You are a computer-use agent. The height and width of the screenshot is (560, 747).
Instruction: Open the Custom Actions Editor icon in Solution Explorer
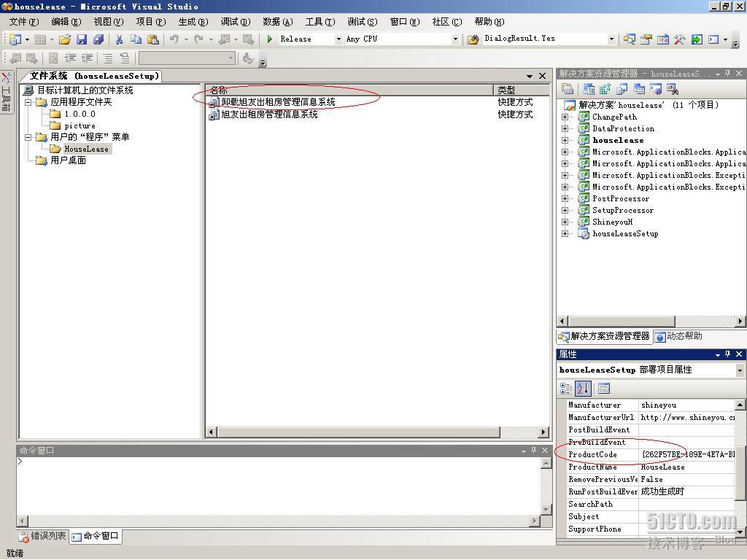click(x=656, y=89)
